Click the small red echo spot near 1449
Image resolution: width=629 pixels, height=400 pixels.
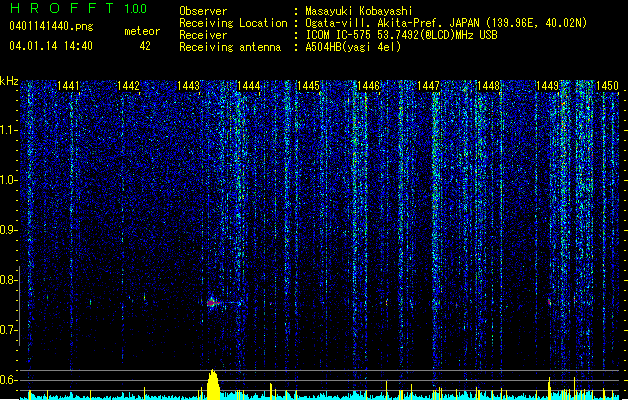click(549, 301)
